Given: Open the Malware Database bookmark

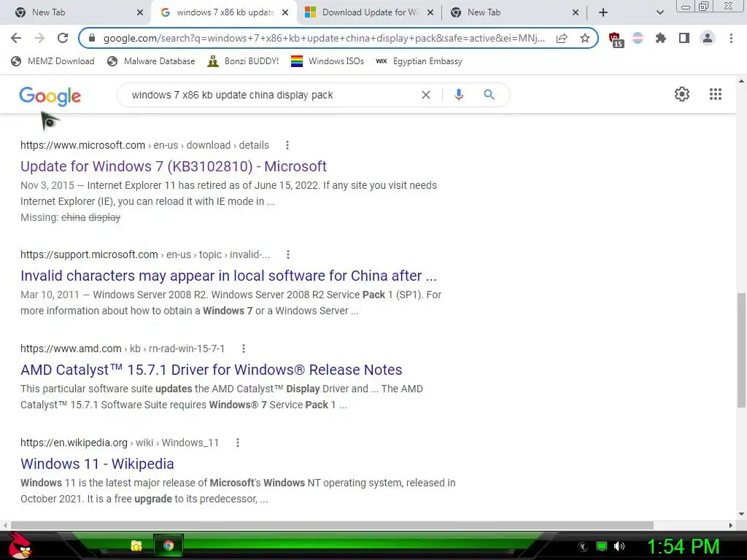Looking at the screenshot, I should 151,61.
